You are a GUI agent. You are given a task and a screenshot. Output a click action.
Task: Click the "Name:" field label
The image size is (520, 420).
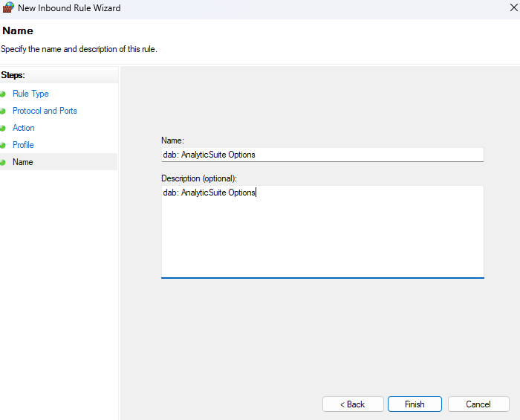(172, 140)
